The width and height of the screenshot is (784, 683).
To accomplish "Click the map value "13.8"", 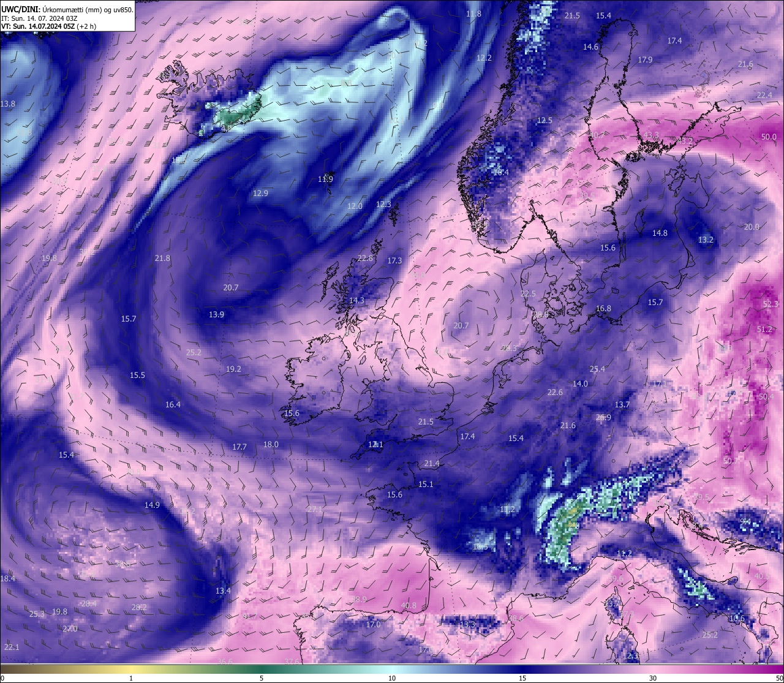I will (x=7, y=105).
